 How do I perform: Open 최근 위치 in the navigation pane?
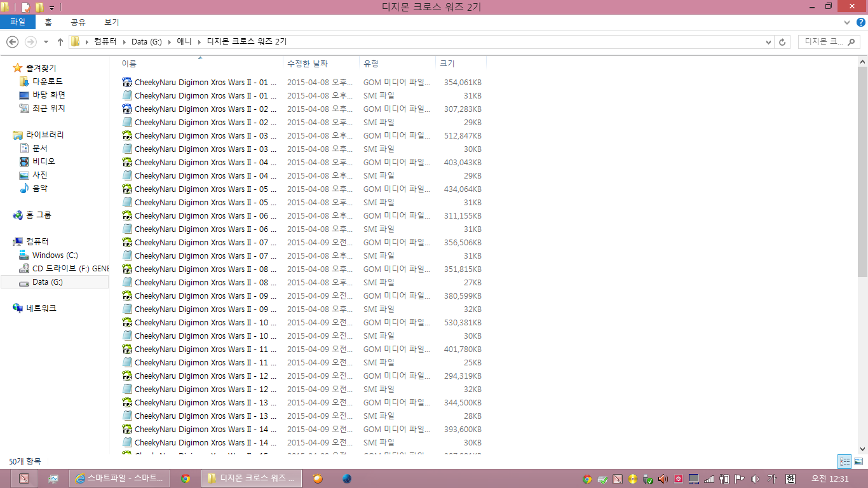click(x=49, y=108)
